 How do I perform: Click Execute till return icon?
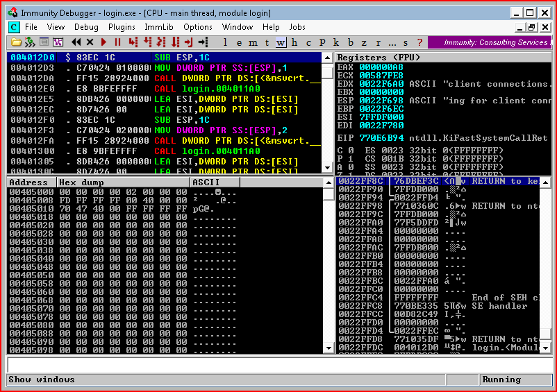(x=189, y=42)
